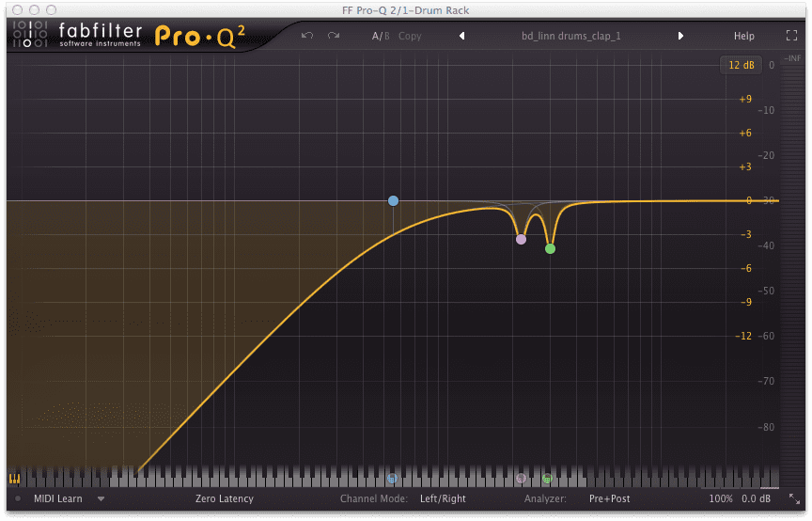Click the green band marker on piano strip
Image resolution: width=812 pixels, height=521 pixels.
pos(547,479)
